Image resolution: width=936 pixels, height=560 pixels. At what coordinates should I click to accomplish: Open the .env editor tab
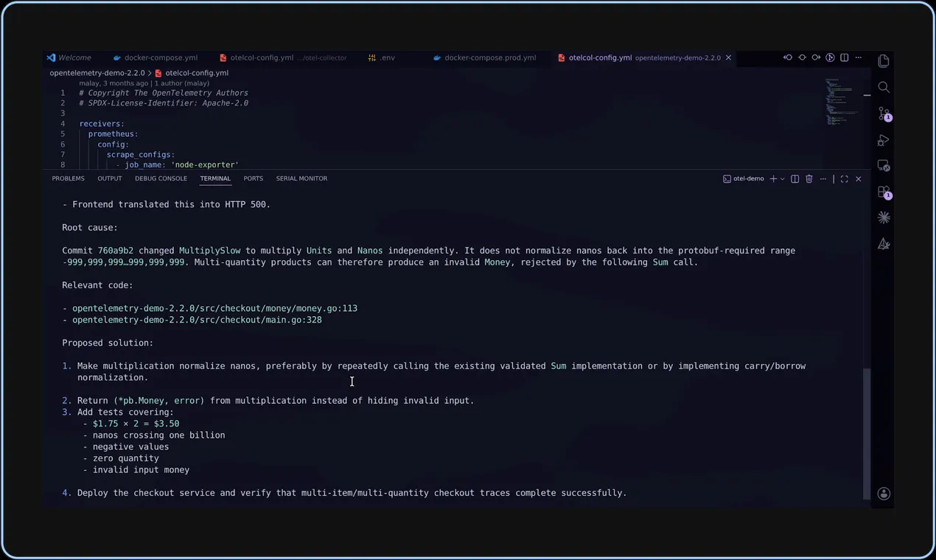click(x=383, y=57)
